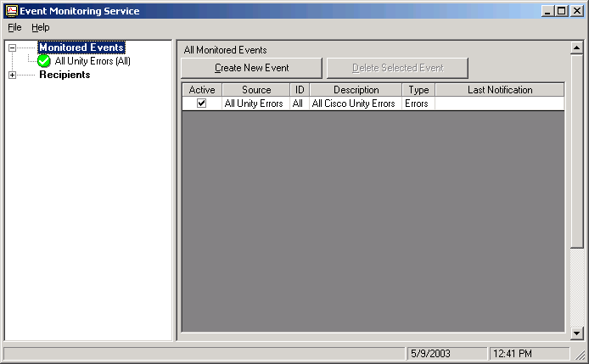Select All Unity Errors (All) in the tree

(x=93, y=61)
